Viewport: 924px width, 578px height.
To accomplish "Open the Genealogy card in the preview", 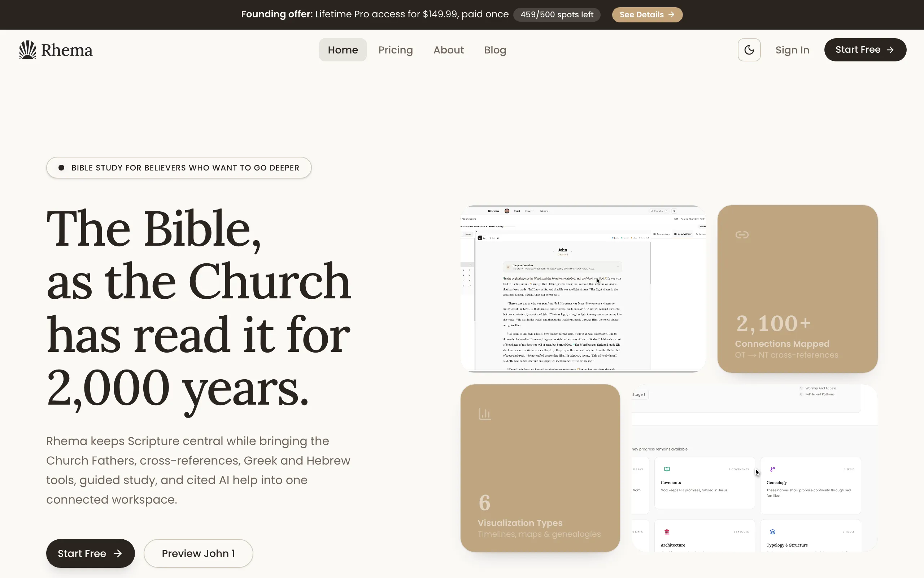I will pyautogui.click(x=810, y=486).
